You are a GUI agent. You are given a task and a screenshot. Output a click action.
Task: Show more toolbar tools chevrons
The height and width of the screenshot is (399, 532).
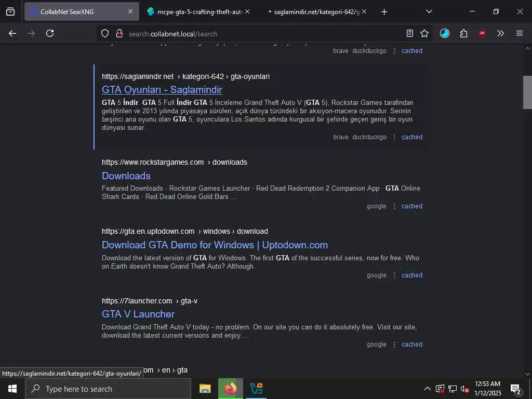click(x=500, y=33)
